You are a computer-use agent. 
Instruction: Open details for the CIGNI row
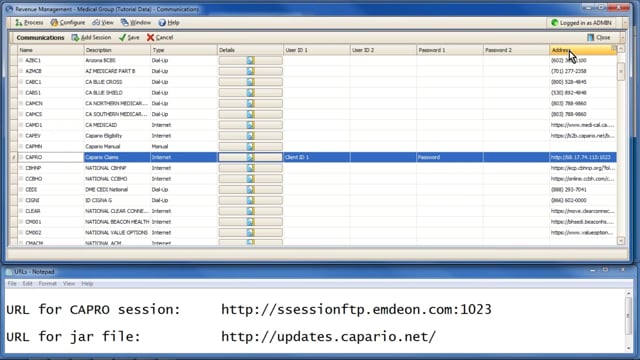250,200
